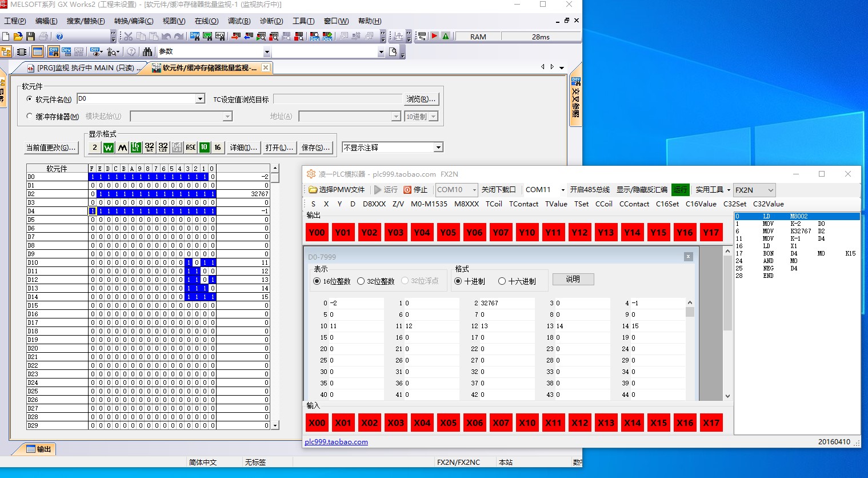Click the hexadecimal '16' display format icon

coord(218,148)
